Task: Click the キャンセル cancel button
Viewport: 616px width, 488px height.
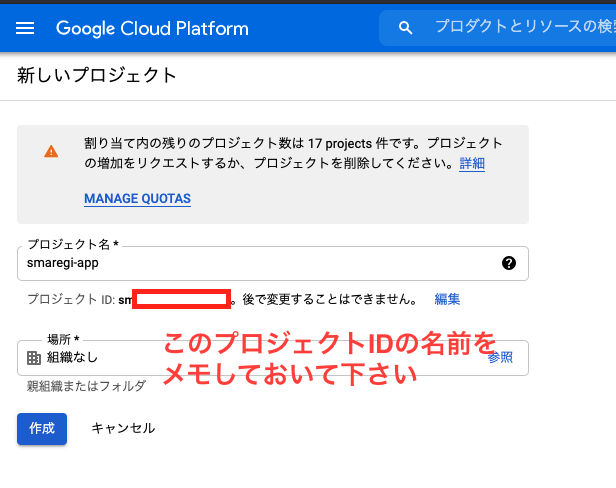Action: click(123, 428)
